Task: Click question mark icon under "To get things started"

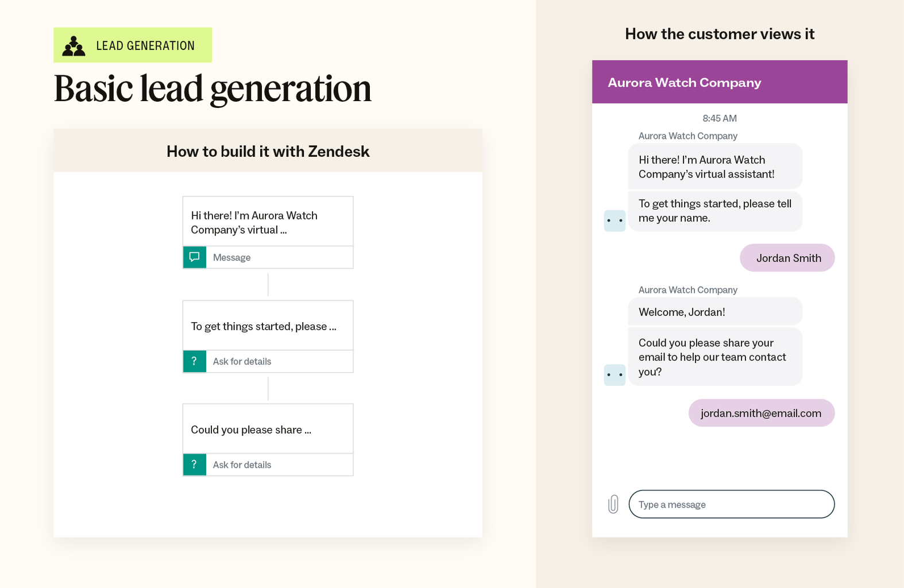Action: pyautogui.click(x=195, y=361)
